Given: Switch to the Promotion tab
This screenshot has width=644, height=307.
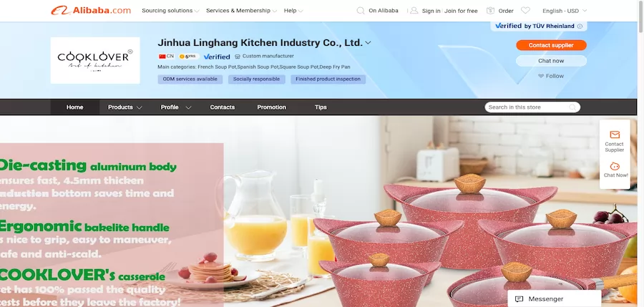Looking at the screenshot, I should (x=271, y=107).
